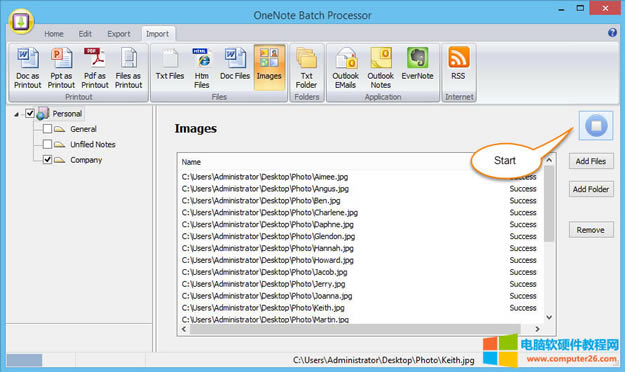This screenshot has width=625, height=372.
Task: Open the RSS import tool
Action: pos(458,64)
